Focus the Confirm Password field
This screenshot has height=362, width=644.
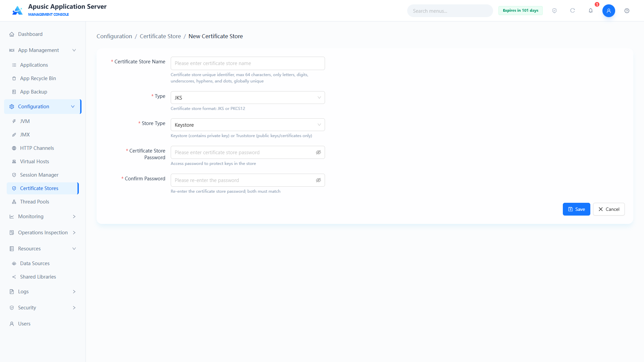point(248,180)
